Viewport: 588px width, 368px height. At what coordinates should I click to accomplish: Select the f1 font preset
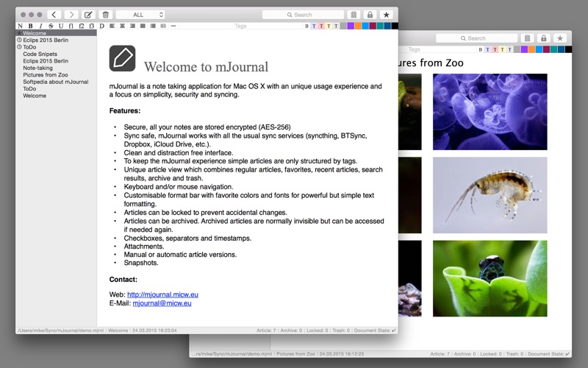[71, 26]
